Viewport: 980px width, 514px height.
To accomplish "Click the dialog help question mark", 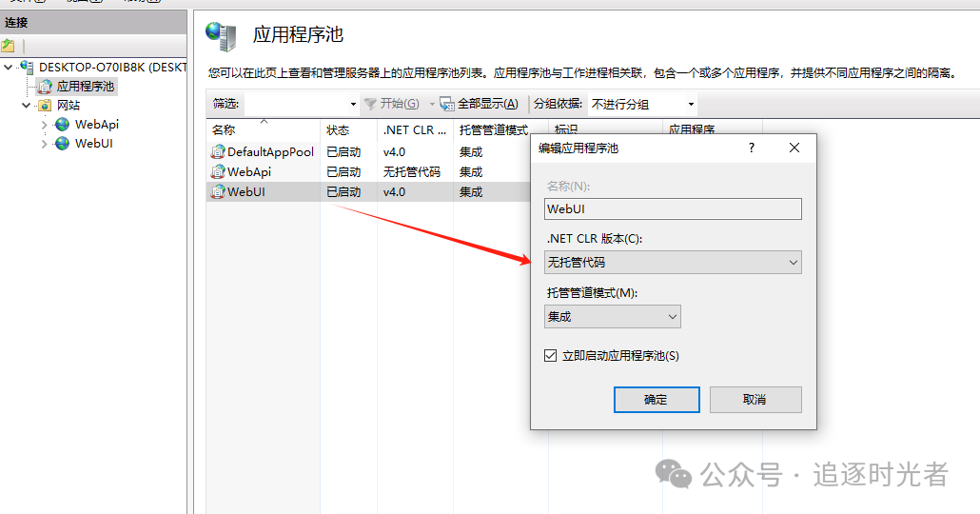I will point(752,148).
